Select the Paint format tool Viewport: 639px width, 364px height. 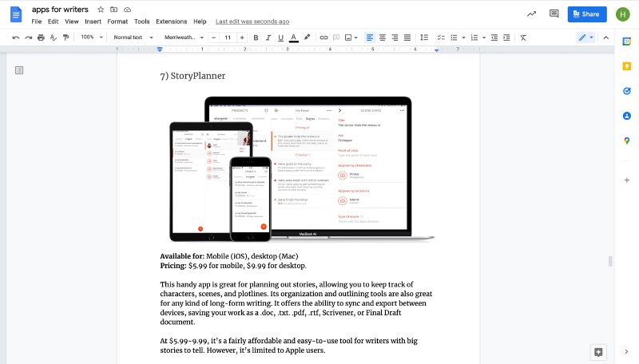point(65,38)
